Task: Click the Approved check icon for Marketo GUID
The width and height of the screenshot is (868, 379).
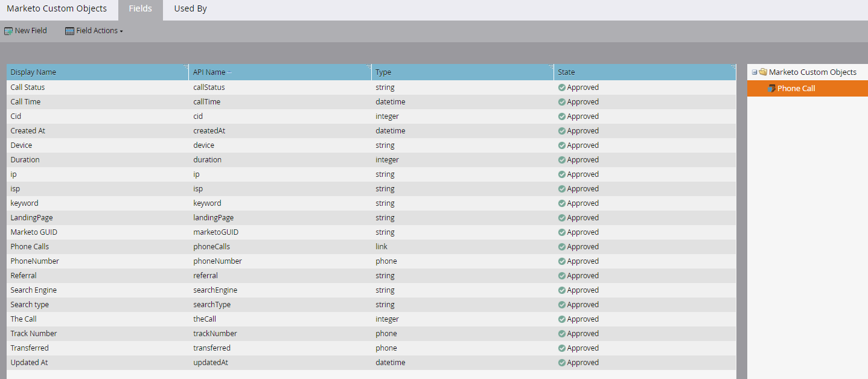Action: click(562, 232)
